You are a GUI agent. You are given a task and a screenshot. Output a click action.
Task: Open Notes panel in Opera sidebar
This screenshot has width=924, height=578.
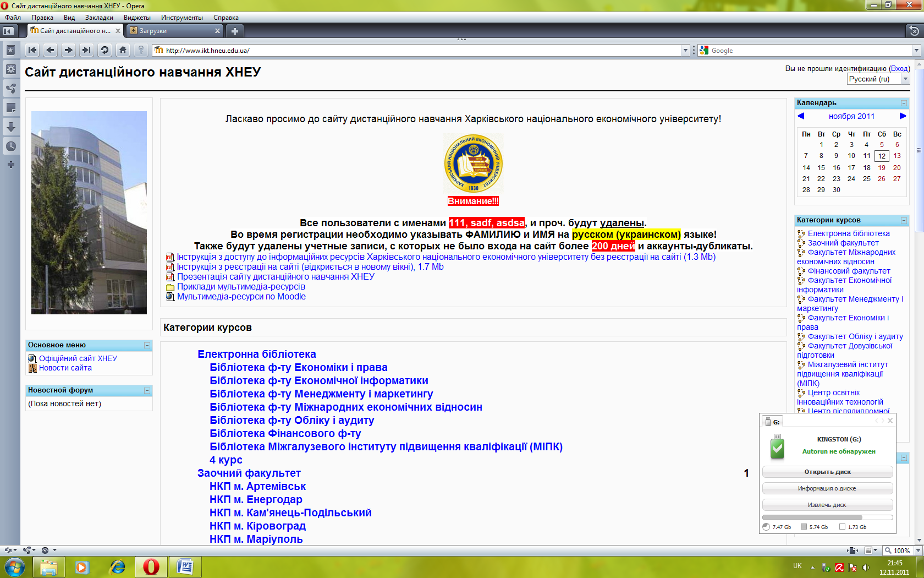(10, 107)
